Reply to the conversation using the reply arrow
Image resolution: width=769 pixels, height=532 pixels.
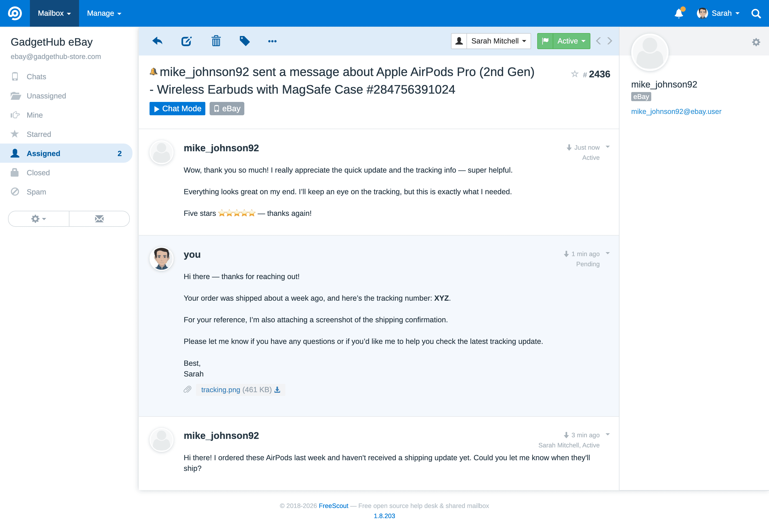click(157, 41)
